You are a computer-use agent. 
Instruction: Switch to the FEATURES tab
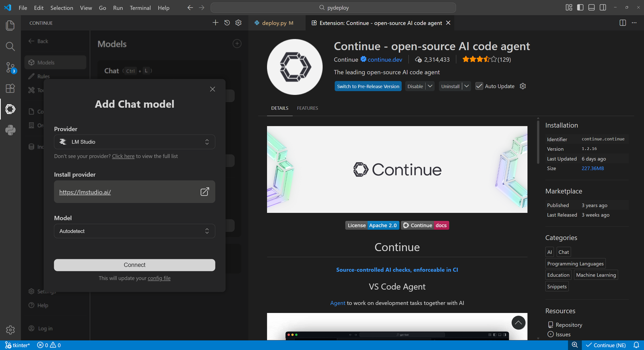[308, 108]
